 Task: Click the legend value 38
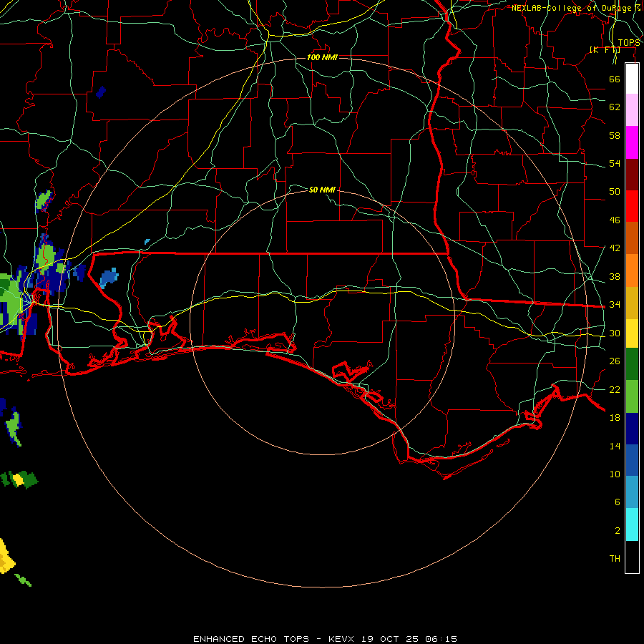615,276
